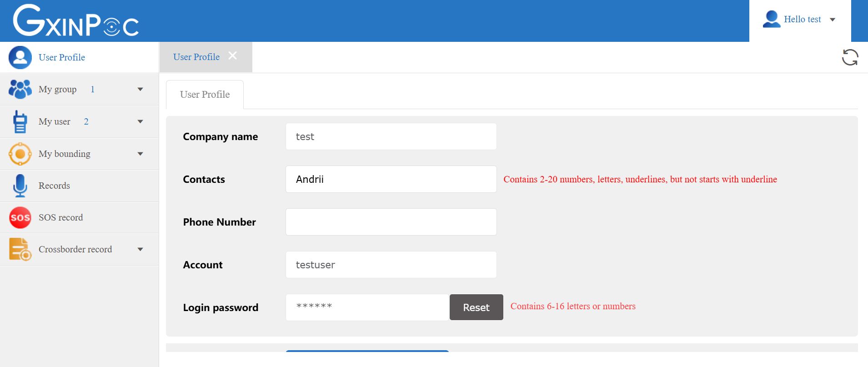Click the Account field containing testuser
868x367 pixels.
click(391, 265)
